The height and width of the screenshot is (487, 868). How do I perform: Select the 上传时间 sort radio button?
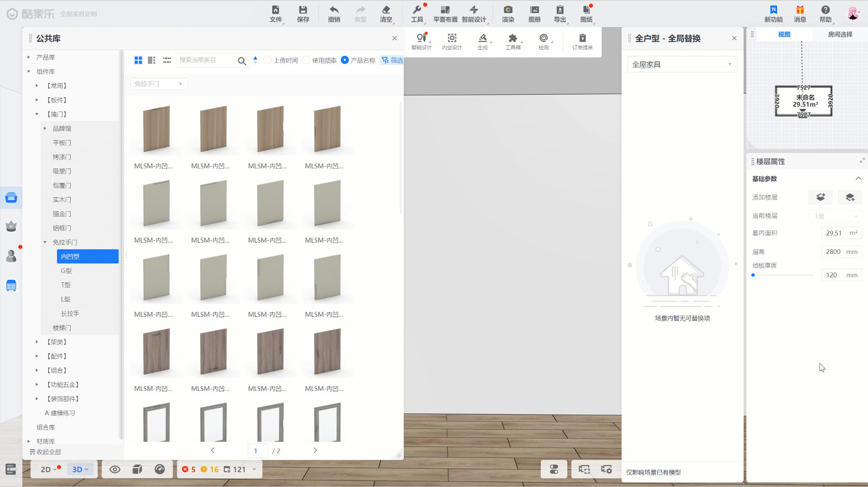pyautogui.click(x=268, y=60)
